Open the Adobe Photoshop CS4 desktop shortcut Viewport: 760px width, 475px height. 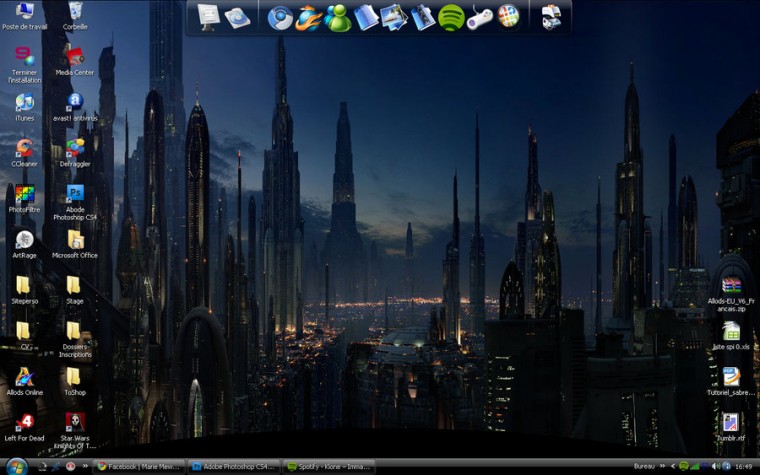coord(75,203)
